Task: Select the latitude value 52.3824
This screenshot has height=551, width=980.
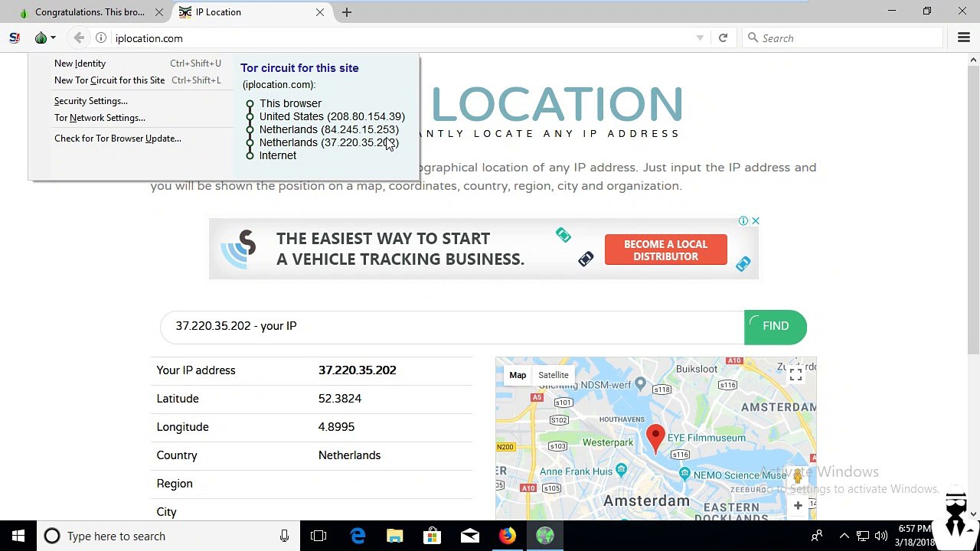Action: pos(339,399)
